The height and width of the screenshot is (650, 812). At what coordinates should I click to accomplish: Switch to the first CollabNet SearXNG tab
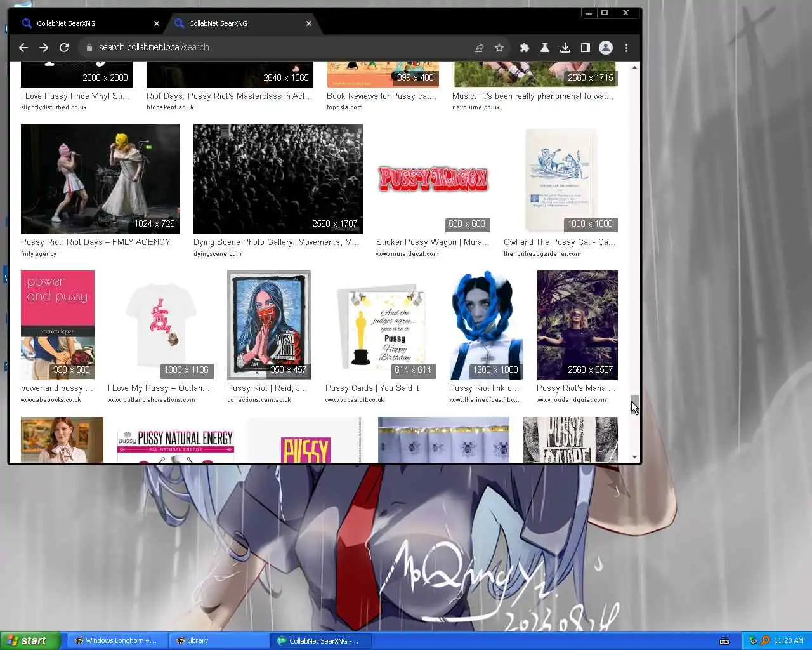[x=89, y=23]
